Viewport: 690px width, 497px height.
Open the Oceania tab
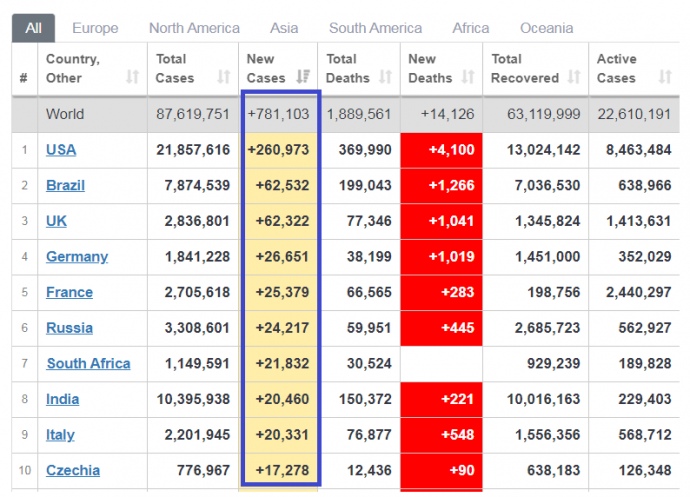click(546, 28)
